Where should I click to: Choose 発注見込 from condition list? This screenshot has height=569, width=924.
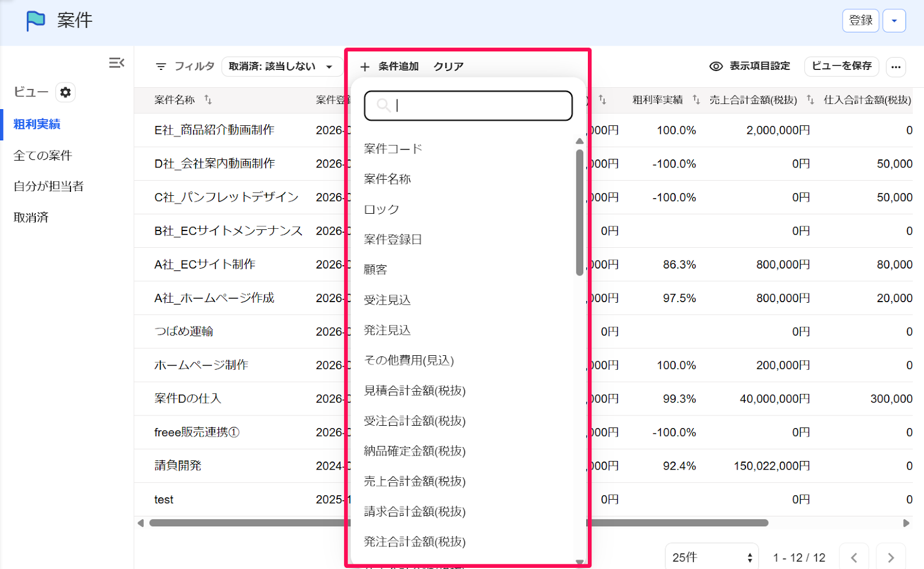pyautogui.click(x=387, y=330)
